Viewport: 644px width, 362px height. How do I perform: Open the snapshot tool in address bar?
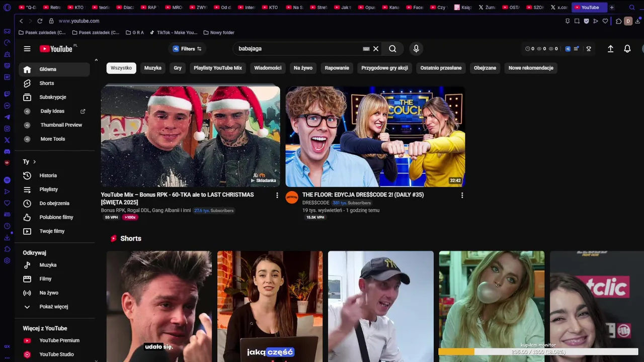pos(577,21)
